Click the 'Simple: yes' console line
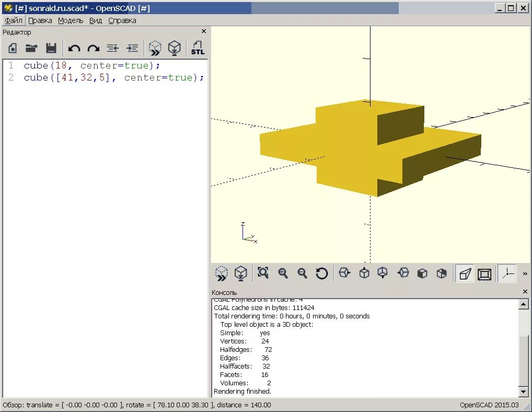532x412 pixels. pos(245,333)
